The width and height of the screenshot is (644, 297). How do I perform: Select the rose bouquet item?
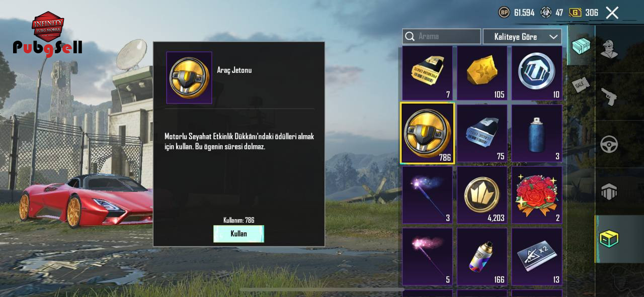537,195
